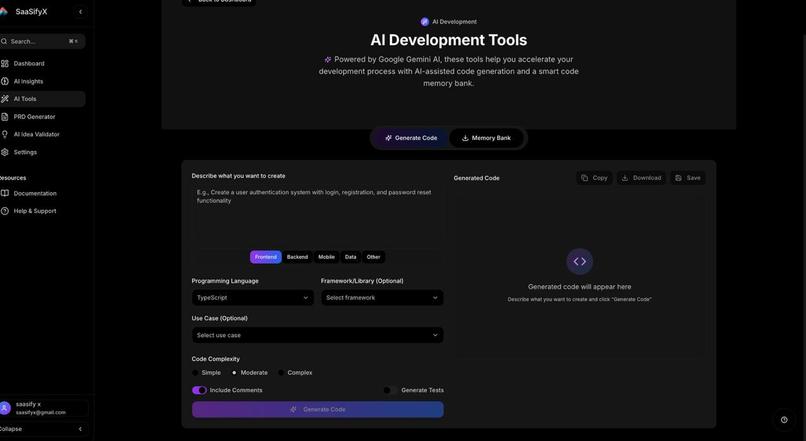Click the Collapse sidebar label
806x441 pixels.
(11, 429)
